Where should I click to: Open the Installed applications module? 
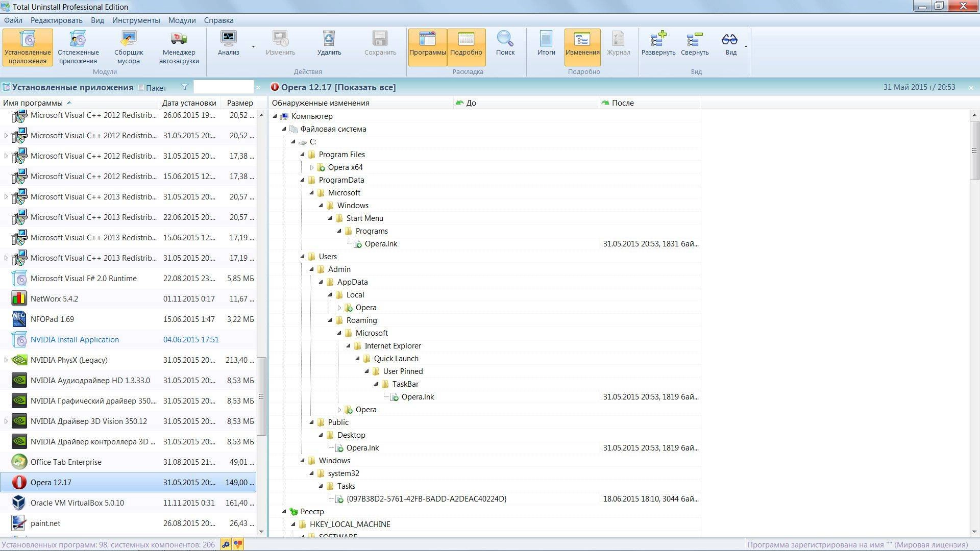28,47
